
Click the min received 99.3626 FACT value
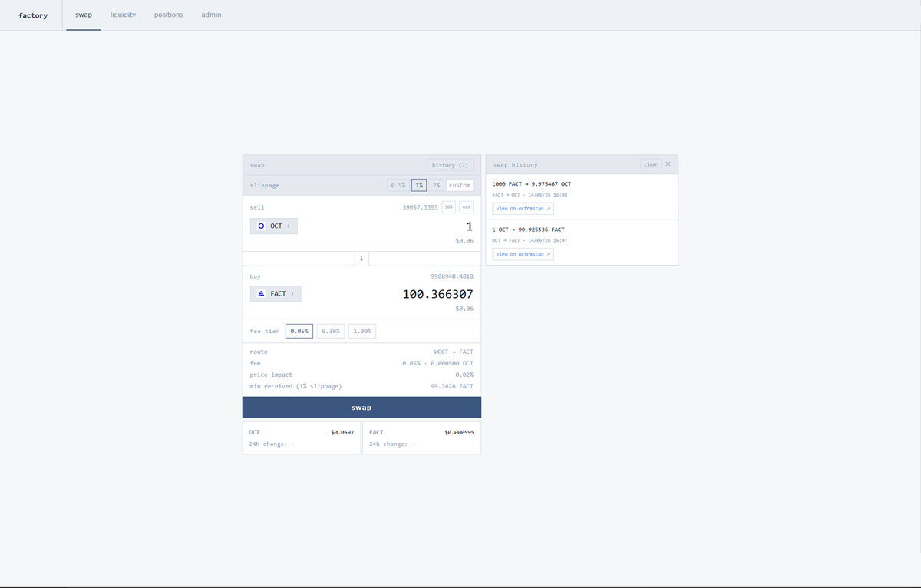click(452, 386)
